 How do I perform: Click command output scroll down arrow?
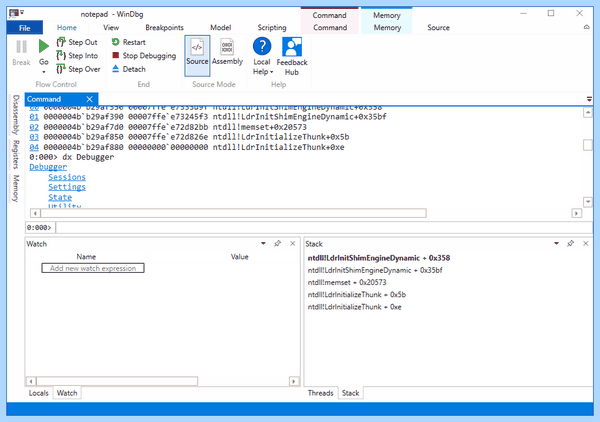pyautogui.click(x=588, y=202)
